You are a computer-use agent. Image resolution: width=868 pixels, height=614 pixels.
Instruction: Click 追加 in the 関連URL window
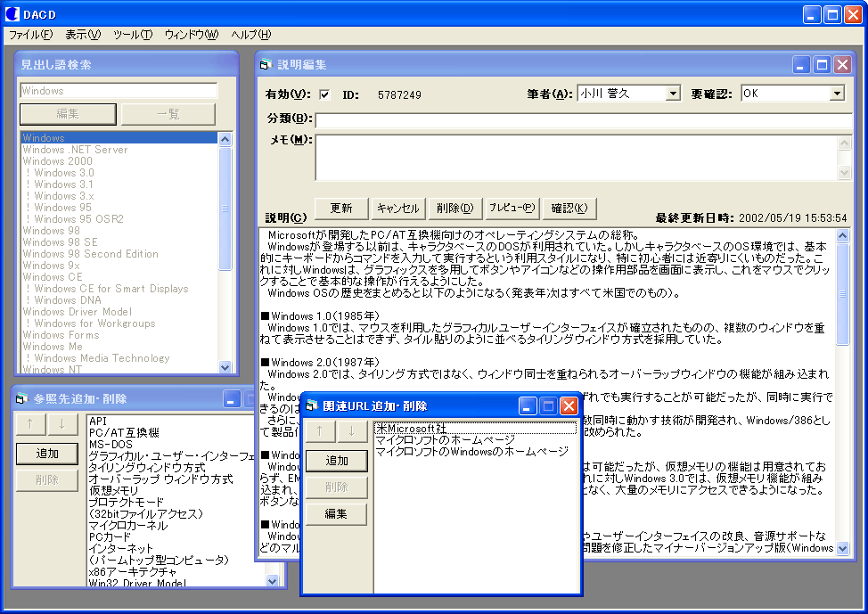pos(337,461)
